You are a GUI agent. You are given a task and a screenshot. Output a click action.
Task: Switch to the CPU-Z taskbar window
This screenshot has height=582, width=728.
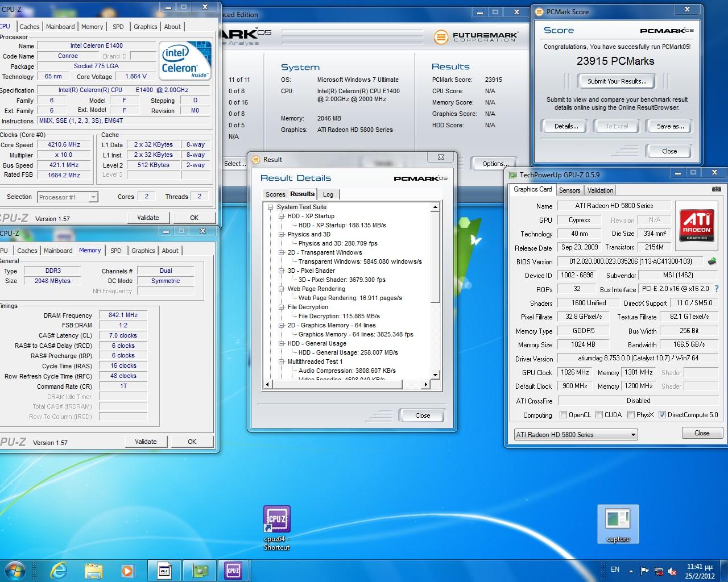tap(234, 570)
